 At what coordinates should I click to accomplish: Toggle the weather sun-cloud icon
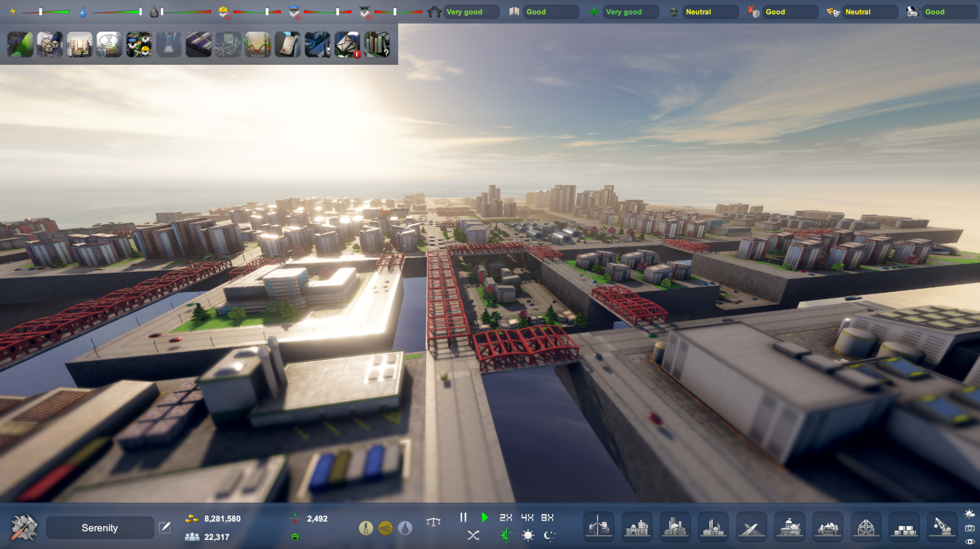[x=970, y=514]
